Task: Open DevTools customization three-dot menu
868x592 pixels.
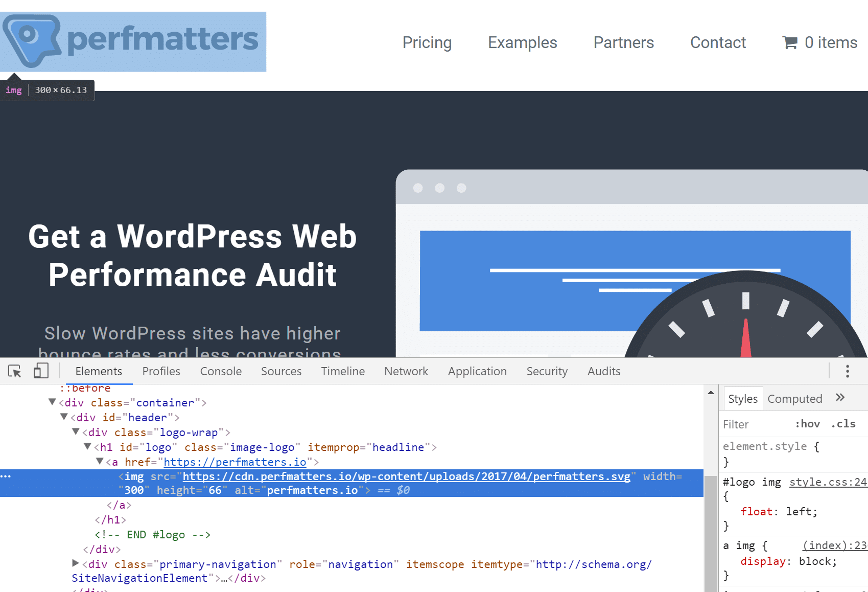Action: tap(847, 371)
